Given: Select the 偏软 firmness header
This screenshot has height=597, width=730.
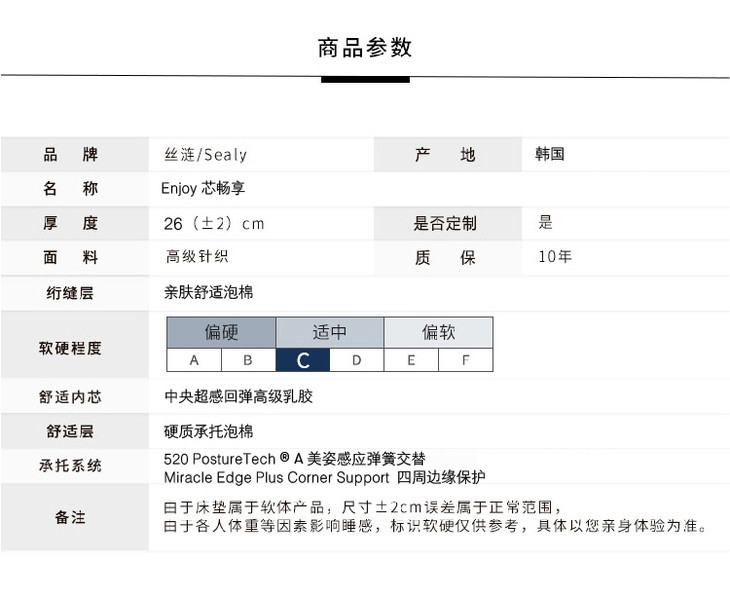Looking at the screenshot, I should click(x=438, y=332).
